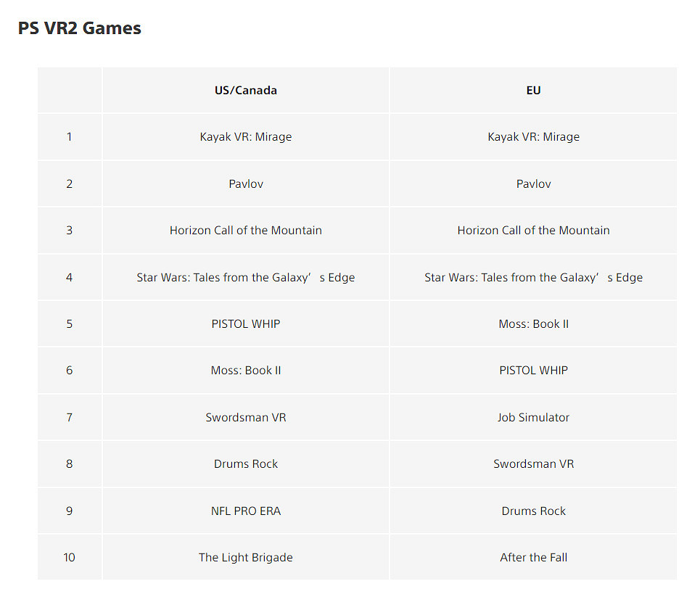Image resolution: width=700 pixels, height=610 pixels.
Task: Click Pavlov in the EU column
Action: click(x=533, y=184)
